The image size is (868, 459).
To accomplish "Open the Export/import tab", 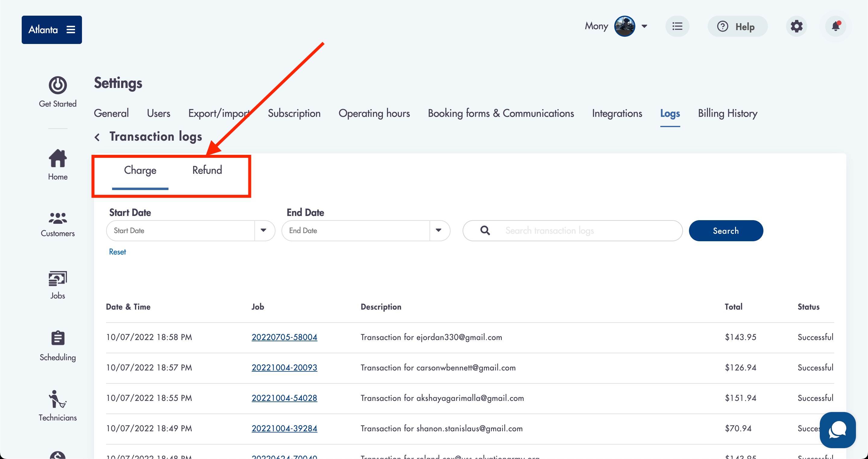I will [219, 114].
